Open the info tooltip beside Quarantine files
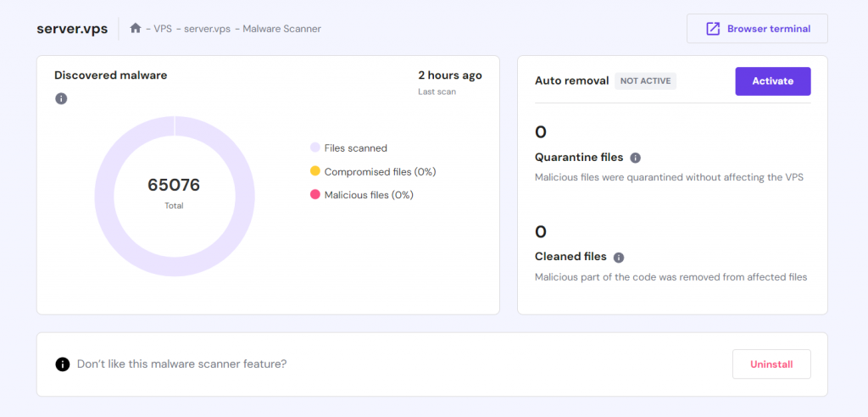Screen dimensions: 868x417 (636, 158)
